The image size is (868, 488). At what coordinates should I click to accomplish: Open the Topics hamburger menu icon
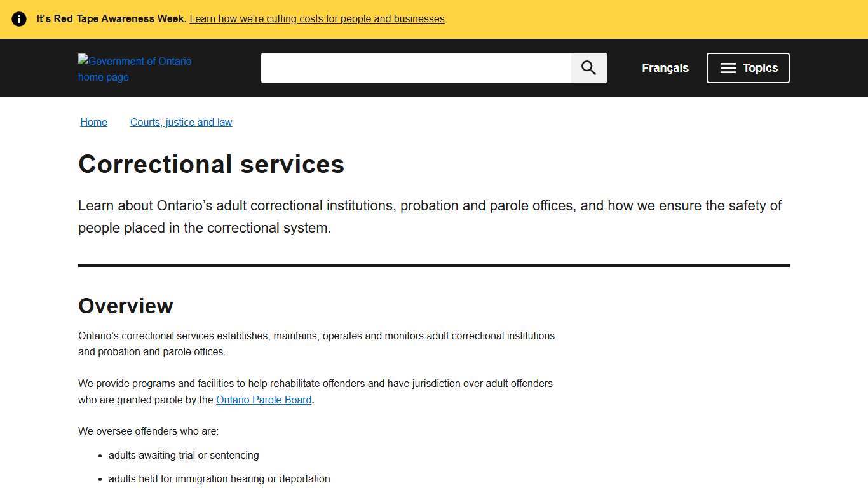click(728, 68)
